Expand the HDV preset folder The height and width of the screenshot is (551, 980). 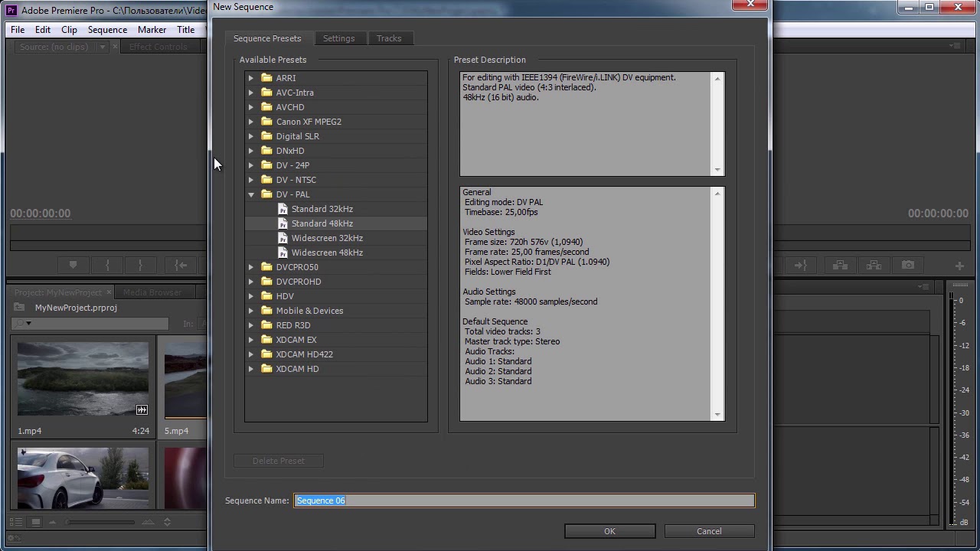[251, 296]
